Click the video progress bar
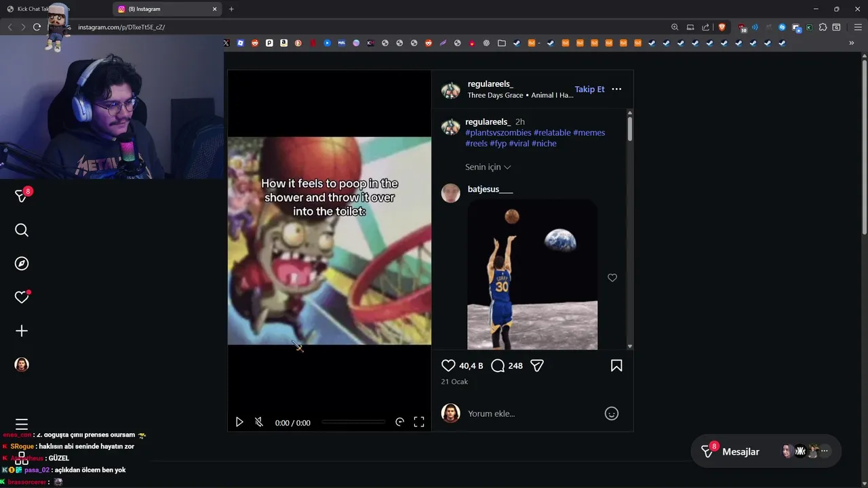 coord(353,422)
